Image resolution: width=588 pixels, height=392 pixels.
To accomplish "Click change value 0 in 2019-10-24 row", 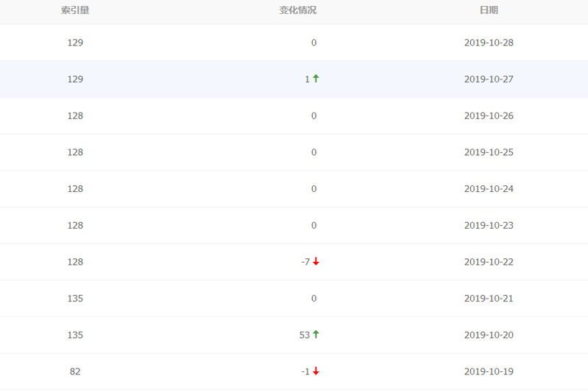I will click(314, 189).
